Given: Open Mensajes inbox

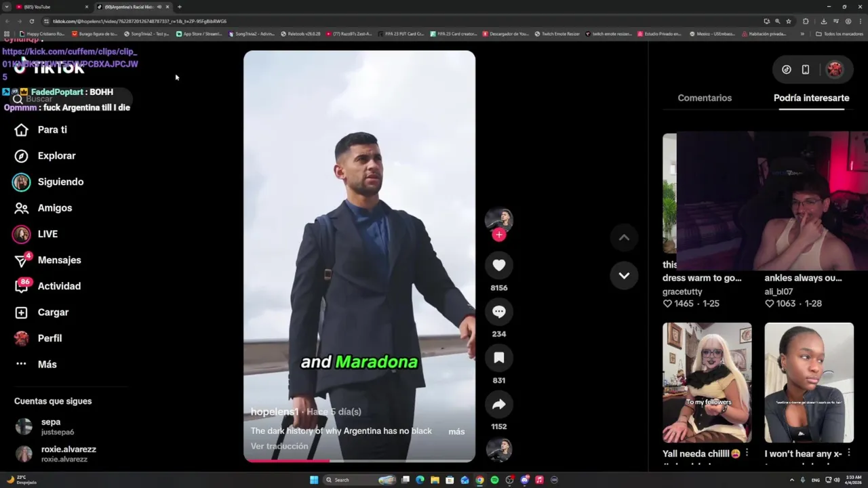Looking at the screenshot, I should tap(47, 260).
